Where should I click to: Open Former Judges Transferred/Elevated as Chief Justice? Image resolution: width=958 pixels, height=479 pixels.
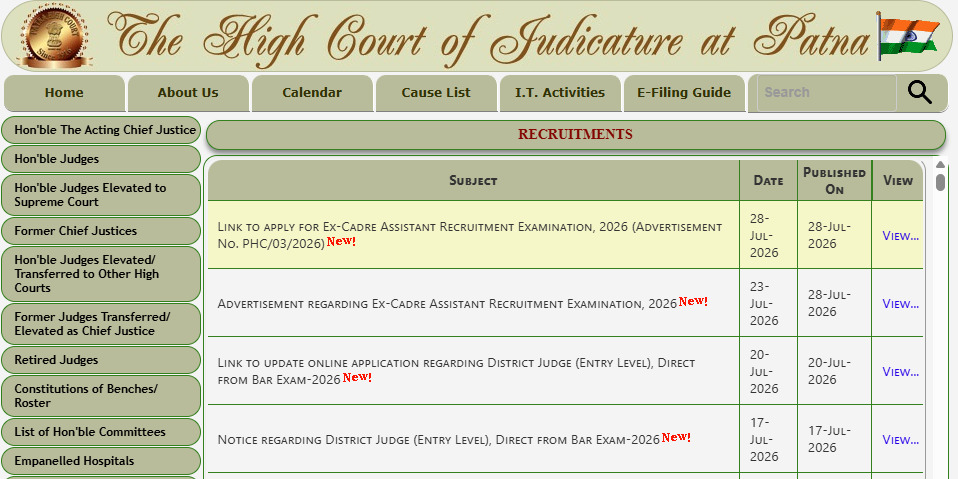coord(101,324)
